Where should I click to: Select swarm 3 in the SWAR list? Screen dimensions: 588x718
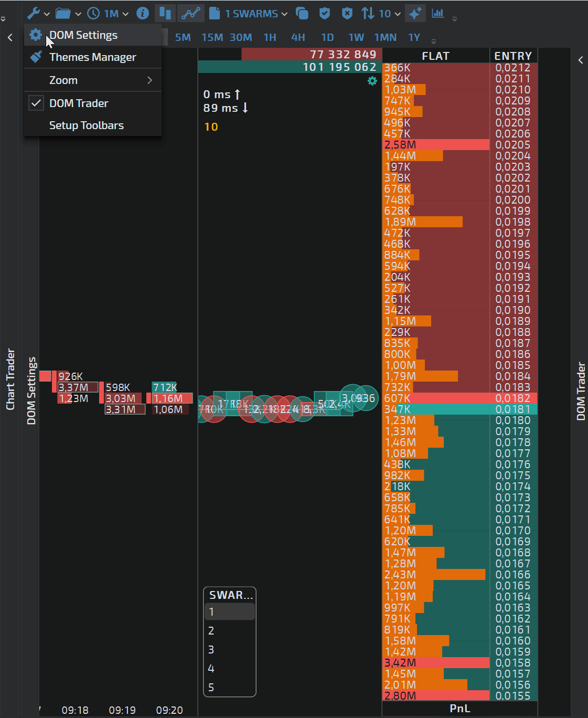tap(211, 650)
